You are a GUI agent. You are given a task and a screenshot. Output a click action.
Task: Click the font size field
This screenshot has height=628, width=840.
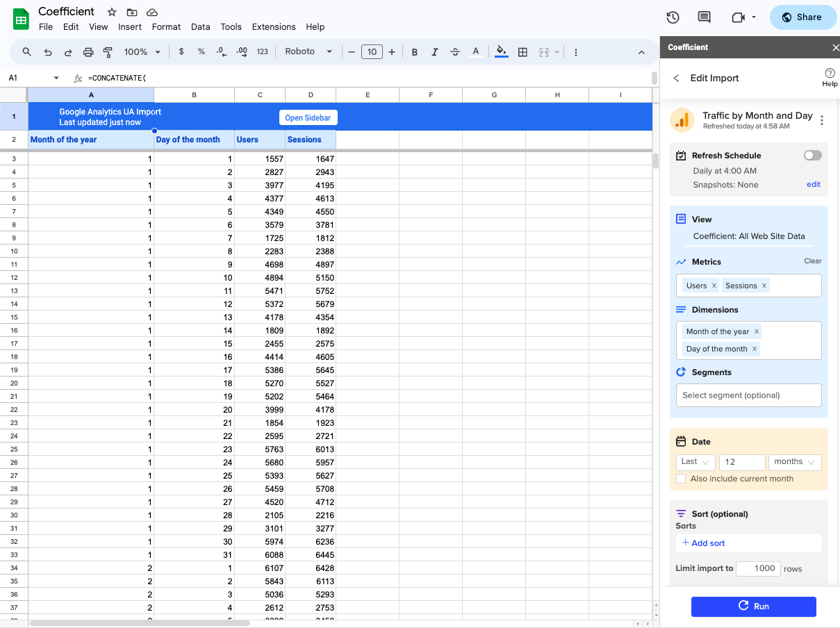pyautogui.click(x=372, y=52)
